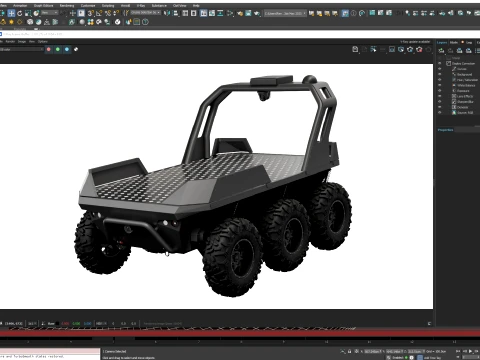Open the frame buffer Options menu

tap(43, 41)
